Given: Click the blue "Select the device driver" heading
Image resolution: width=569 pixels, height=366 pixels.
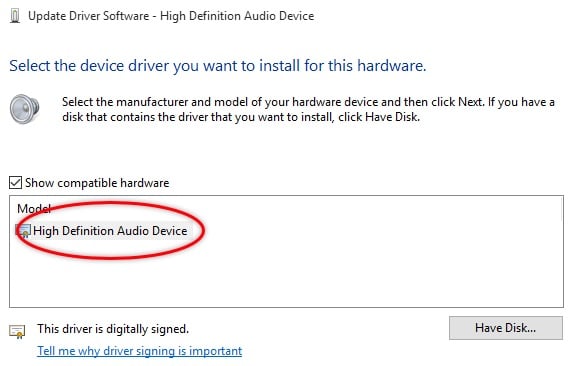Looking at the screenshot, I should [x=218, y=66].
